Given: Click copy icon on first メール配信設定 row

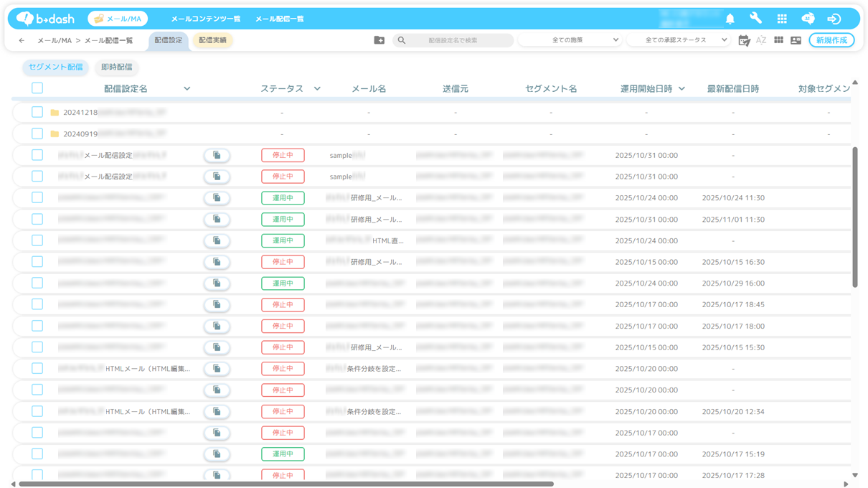Looking at the screenshot, I should tap(217, 155).
